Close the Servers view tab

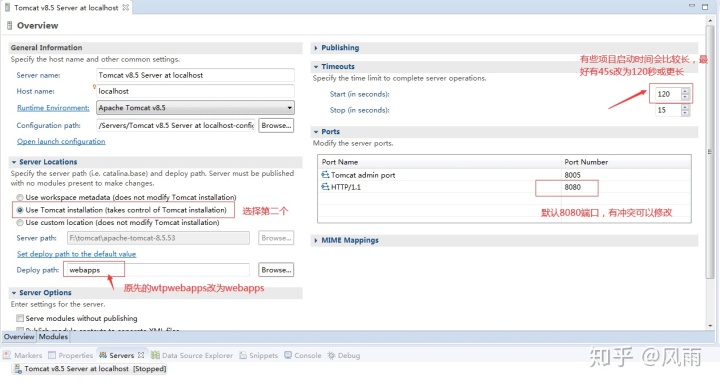(141, 355)
